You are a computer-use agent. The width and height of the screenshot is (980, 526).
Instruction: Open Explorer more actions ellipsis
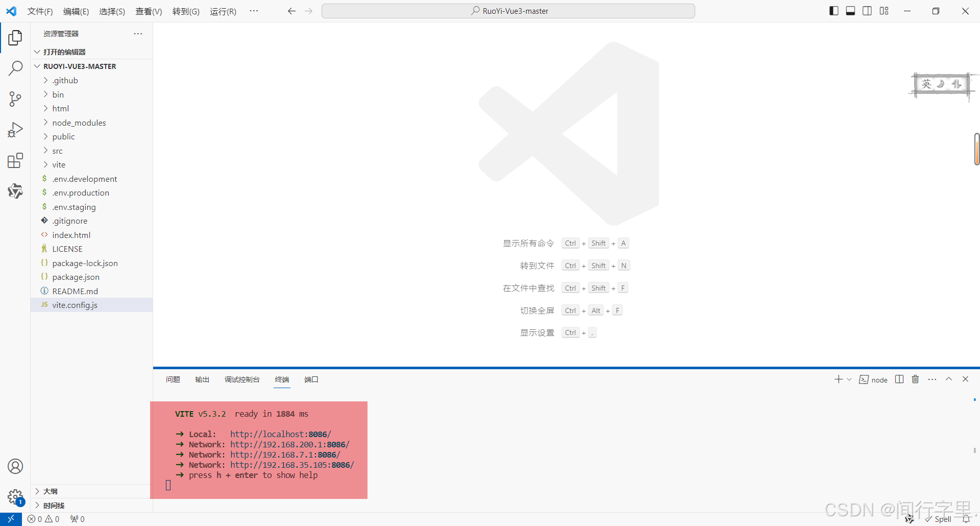(138, 34)
